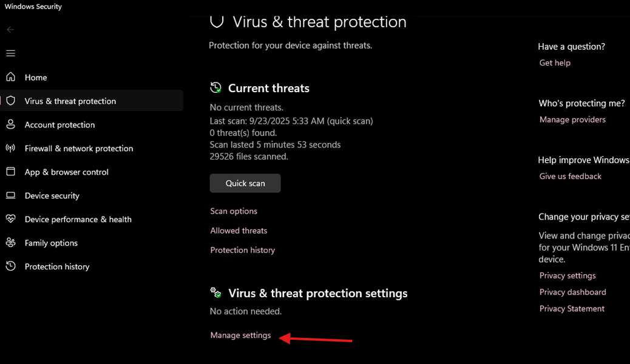Click the Firewall & network antenna icon

(10, 148)
